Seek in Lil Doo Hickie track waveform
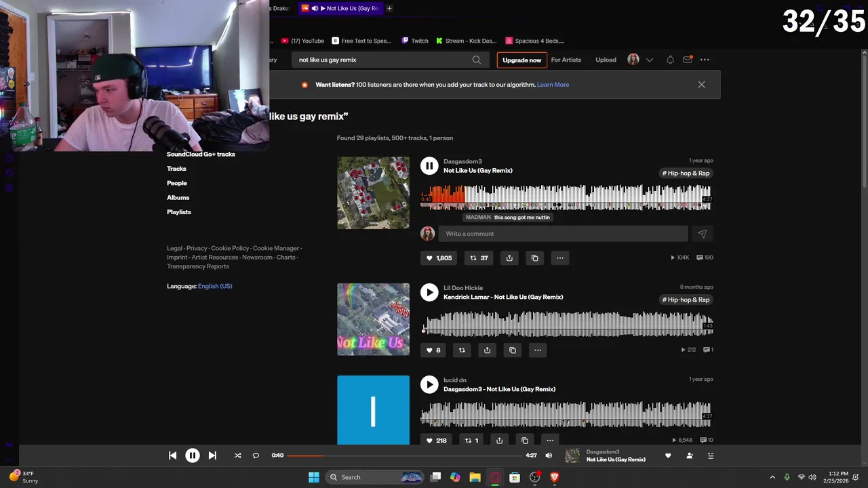This screenshot has width=868, height=488. [x=566, y=323]
